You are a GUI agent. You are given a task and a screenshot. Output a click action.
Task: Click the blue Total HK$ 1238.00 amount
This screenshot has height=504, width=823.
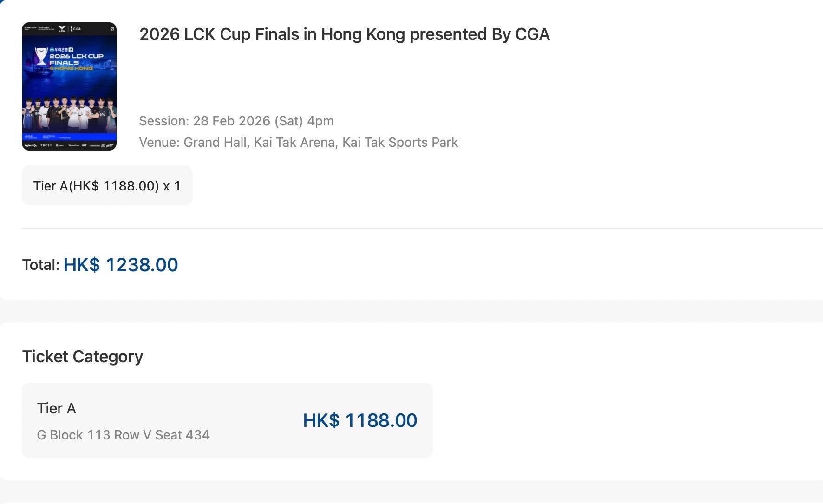(120, 265)
